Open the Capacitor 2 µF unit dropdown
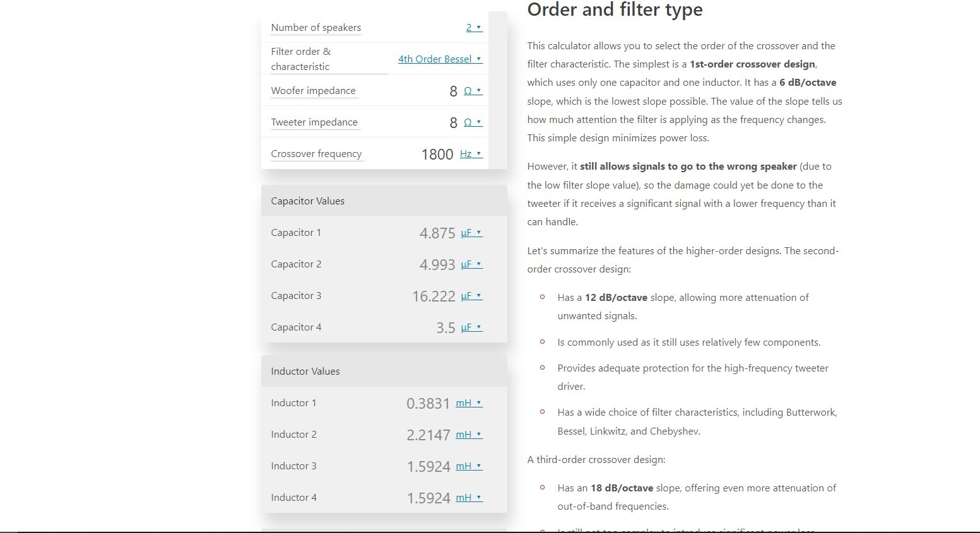The image size is (980, 533). pyautogui.click(x=471, y=264)
